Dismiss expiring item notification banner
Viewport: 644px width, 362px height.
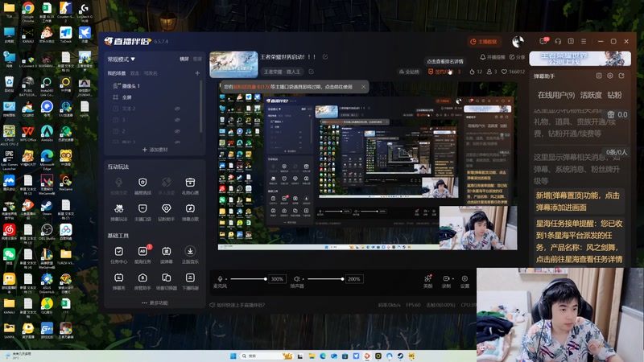(363, 87)
